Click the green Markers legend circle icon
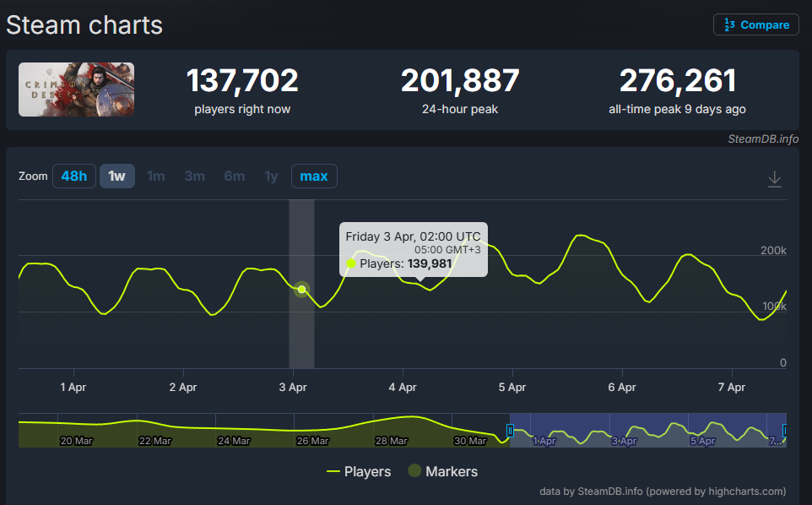812x505 pixels. [414, 471]
